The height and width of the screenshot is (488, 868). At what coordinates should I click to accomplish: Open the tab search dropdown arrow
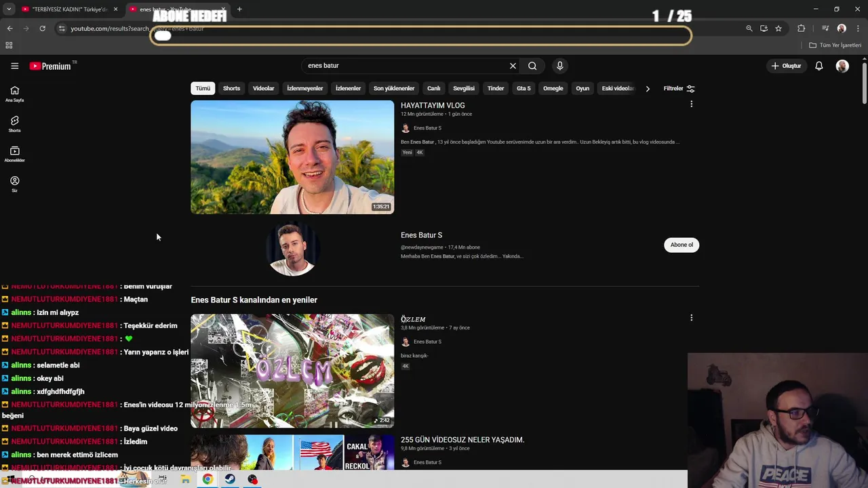9,9
